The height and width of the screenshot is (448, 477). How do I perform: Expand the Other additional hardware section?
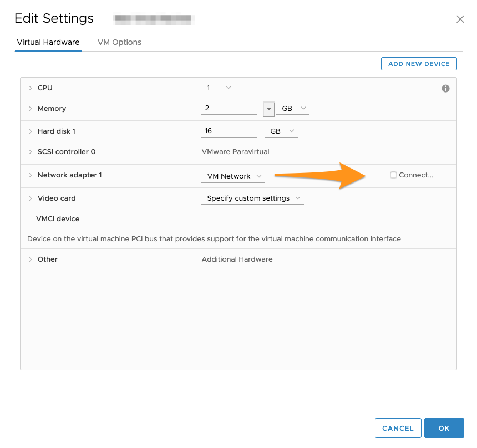tap(29, 259)
